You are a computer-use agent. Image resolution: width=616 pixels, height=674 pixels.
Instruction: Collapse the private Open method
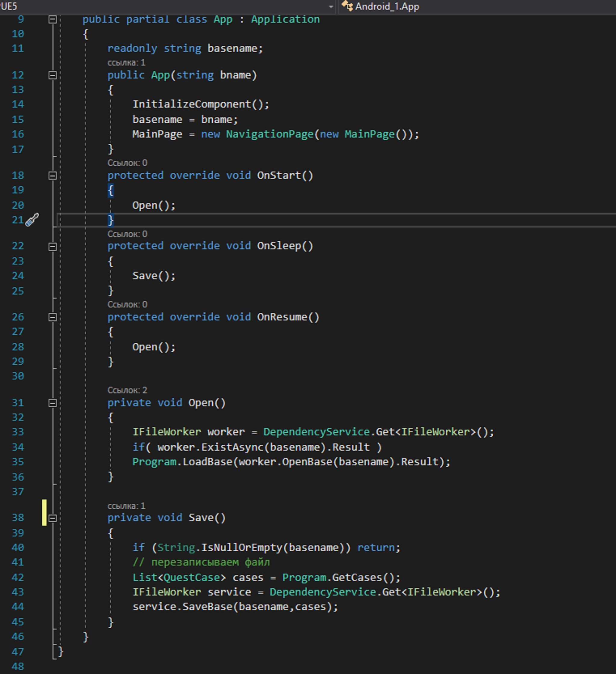[53, 403]
